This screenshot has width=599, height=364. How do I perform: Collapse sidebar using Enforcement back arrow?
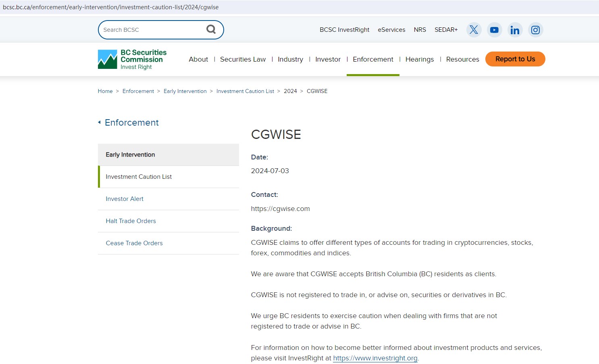99,122
